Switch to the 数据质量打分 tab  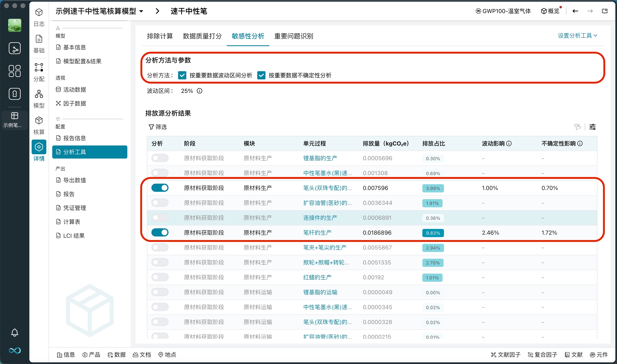(202, 36)
